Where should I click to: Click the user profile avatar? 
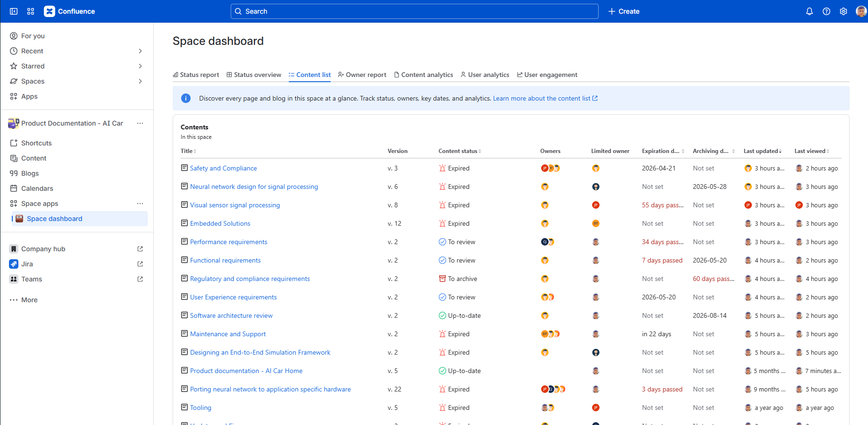click(x=861, y=11)
